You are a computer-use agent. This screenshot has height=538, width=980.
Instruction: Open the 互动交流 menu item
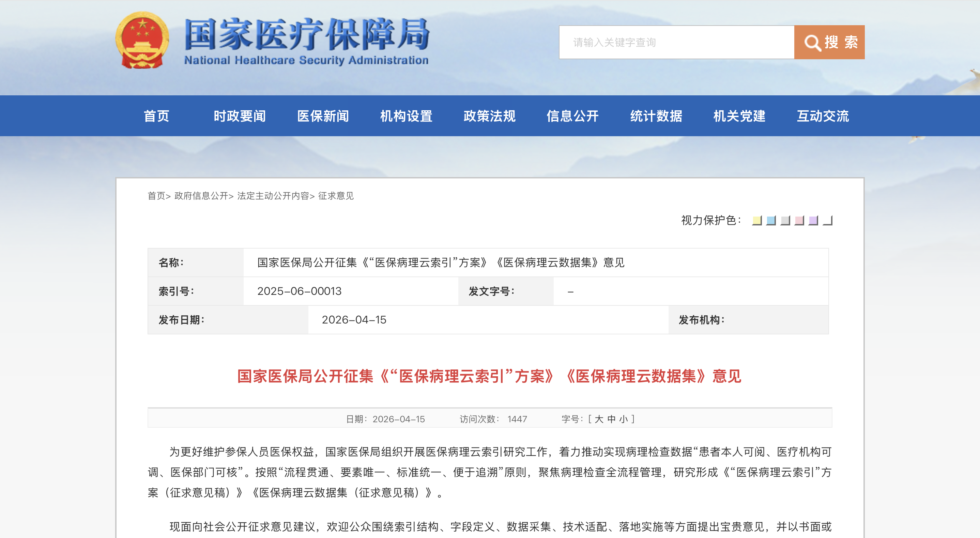823,116
